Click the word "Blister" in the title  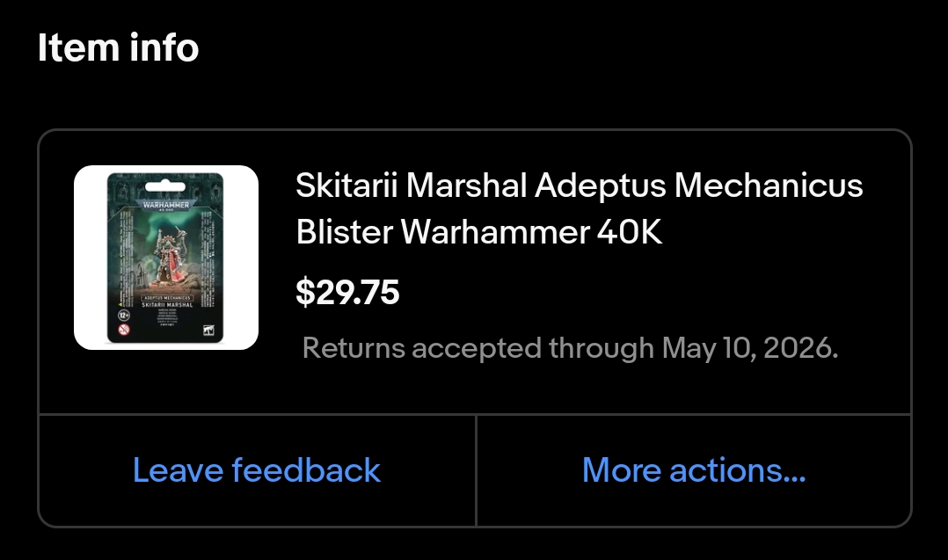(345, 232)
